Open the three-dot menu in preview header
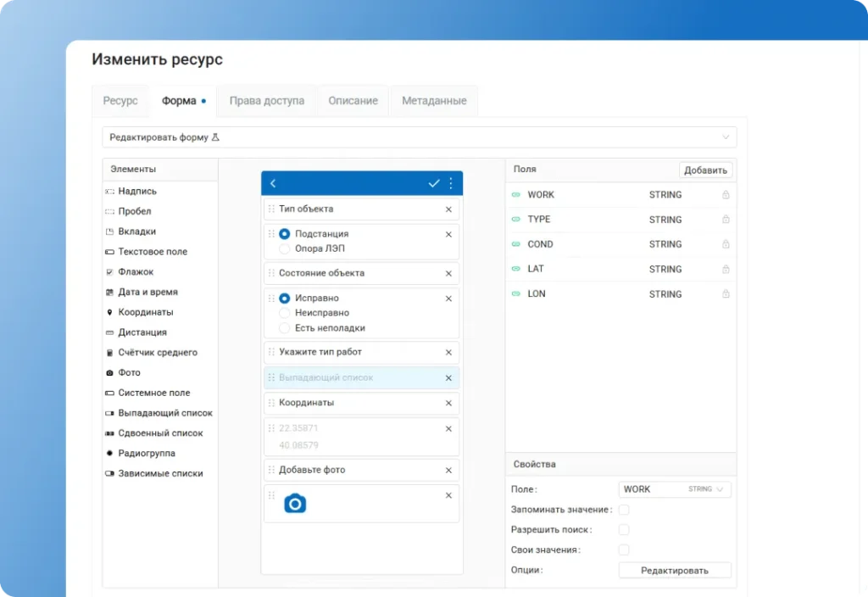 (451, 183)
